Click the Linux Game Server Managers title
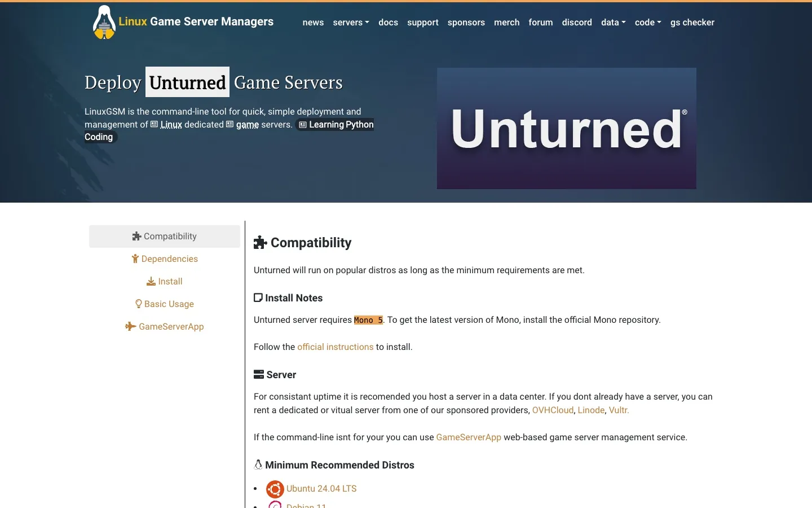 coord(196,21)
